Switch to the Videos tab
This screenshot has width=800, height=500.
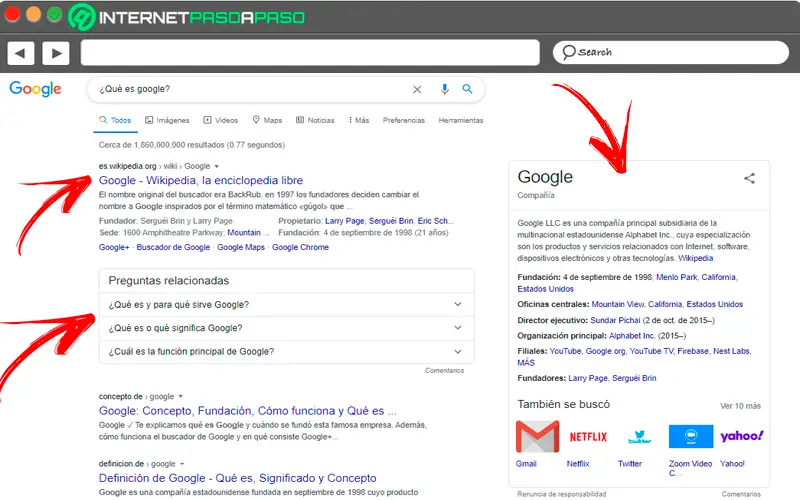coord(221,120)
